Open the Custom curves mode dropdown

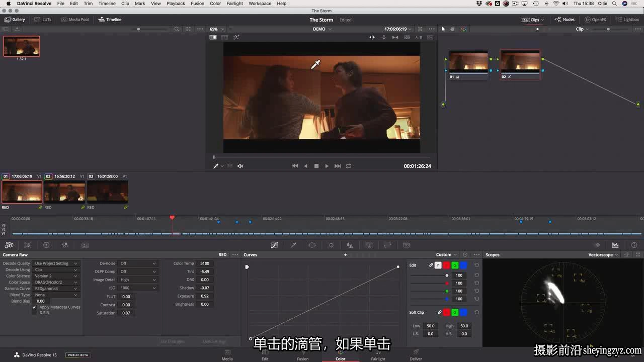click(x=446, y=254)
